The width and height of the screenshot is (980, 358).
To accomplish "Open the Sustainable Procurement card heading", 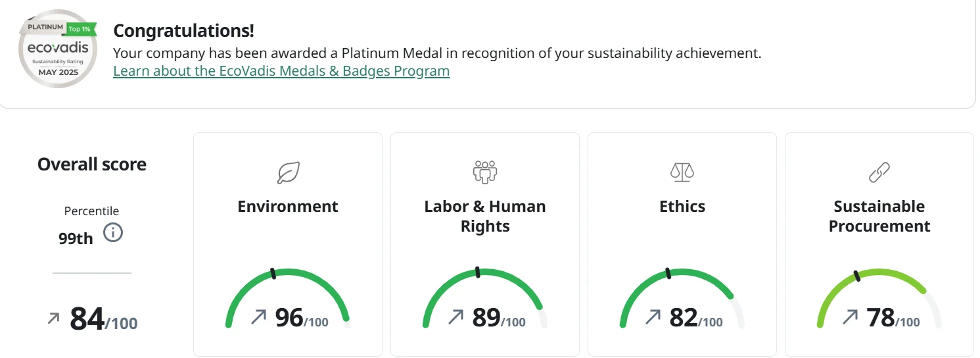I will [x=879, y=216].
